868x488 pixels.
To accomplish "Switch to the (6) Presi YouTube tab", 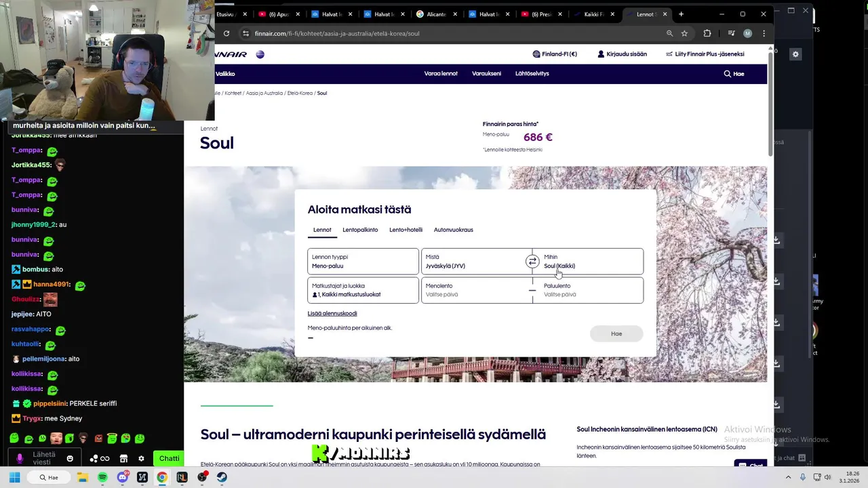I will [x=541, y=14].
